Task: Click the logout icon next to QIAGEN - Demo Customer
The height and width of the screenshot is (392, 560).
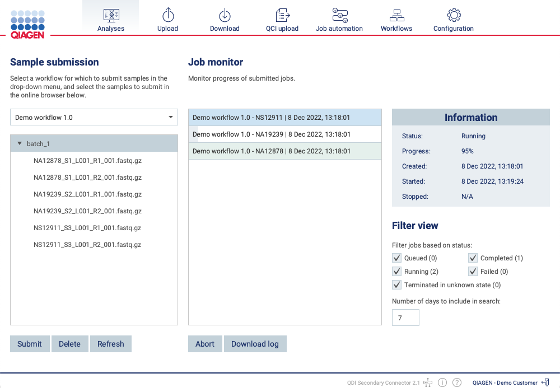Action: click(x=545, y=382)
